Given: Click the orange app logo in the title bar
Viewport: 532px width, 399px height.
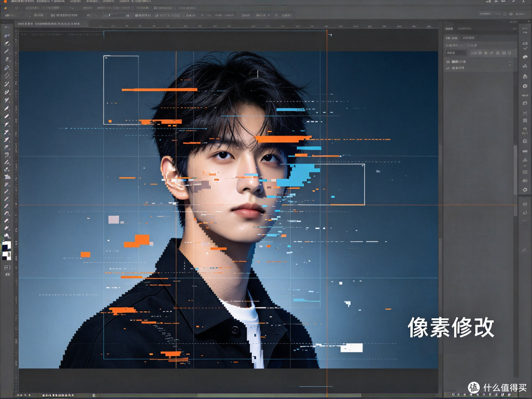Looking at the screenshot, I should [5, 2].
